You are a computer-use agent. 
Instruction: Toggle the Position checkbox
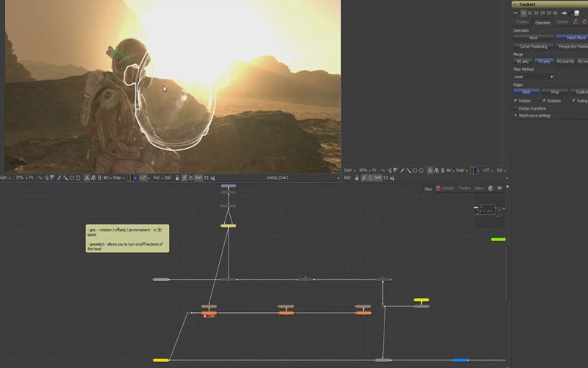tap(515, 101)
